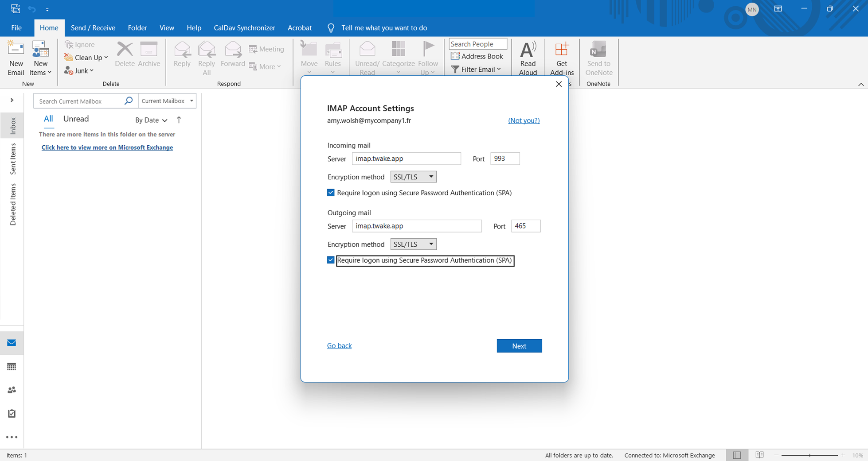Click Next in IMAP Account Settings

519,346
